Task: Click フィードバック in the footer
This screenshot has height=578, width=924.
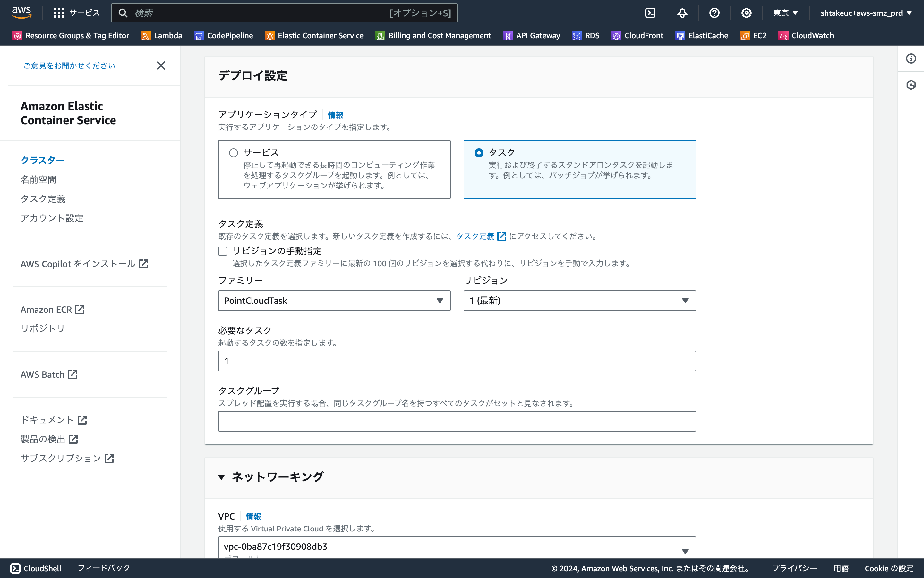Action: [104, 568]
